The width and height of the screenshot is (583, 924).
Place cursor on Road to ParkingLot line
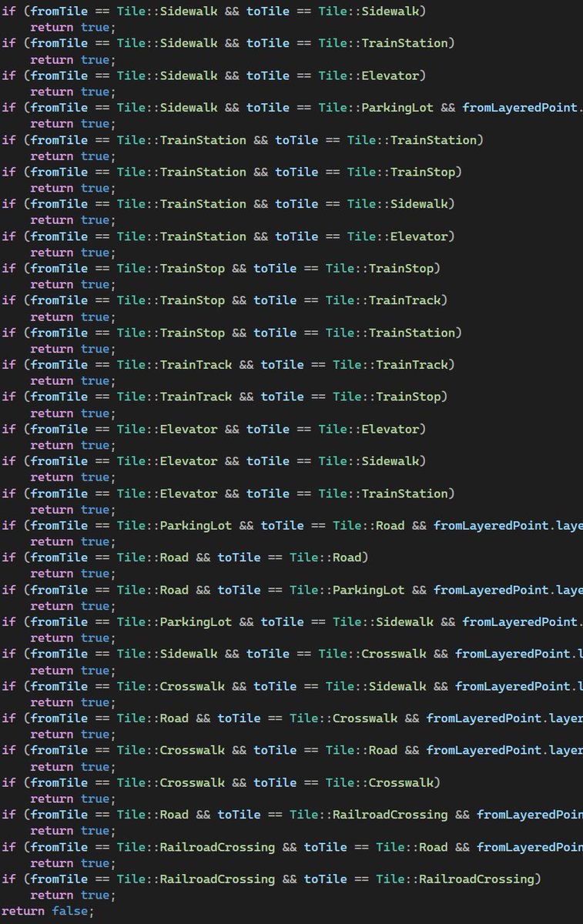[x=292, y=590]
